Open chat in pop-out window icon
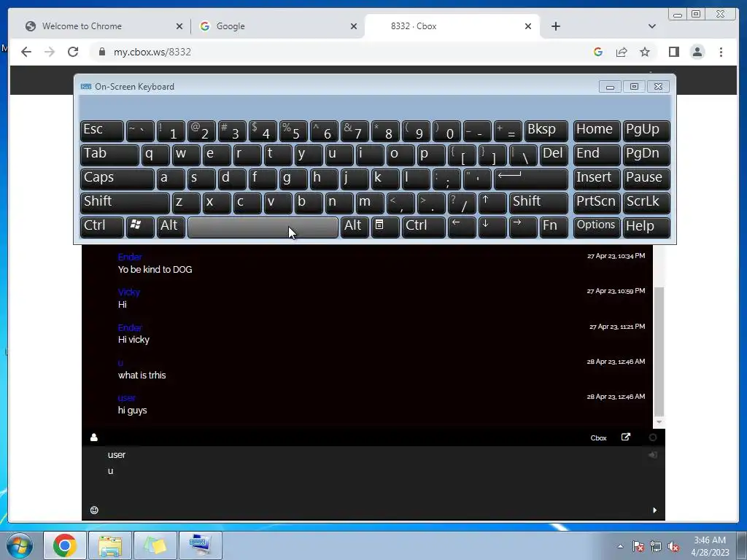Viewport: 747px width, 560px height. [x=625, y=437]
